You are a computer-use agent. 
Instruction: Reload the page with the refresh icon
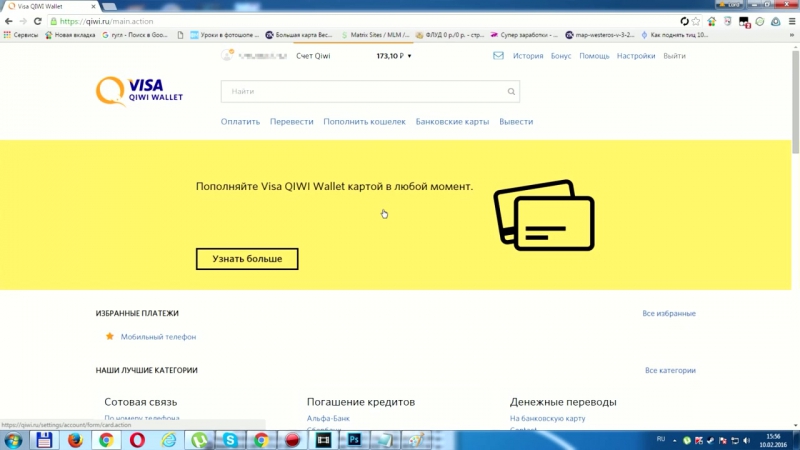point(37,21)
